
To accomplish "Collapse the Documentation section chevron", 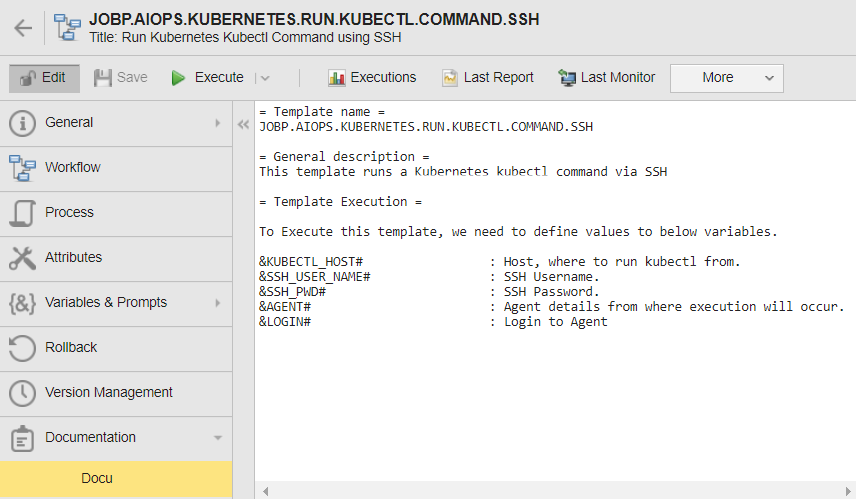I will [217, 438].
